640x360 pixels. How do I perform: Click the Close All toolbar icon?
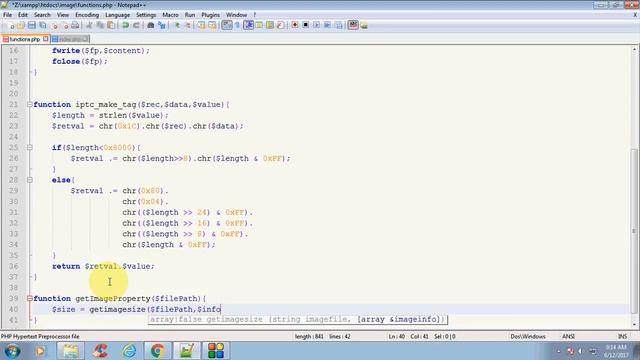[64, 25]
